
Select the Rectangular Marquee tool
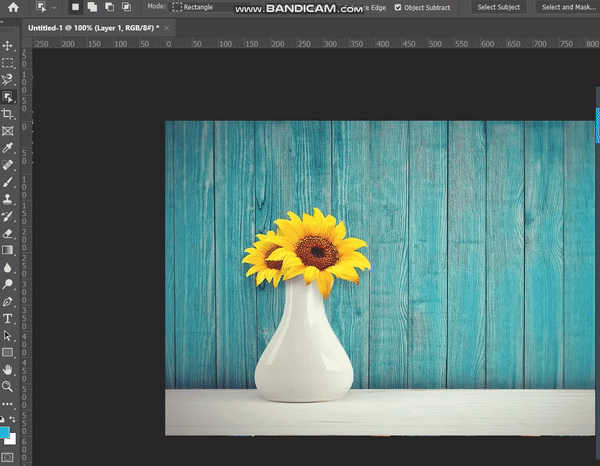pos(7,62)
